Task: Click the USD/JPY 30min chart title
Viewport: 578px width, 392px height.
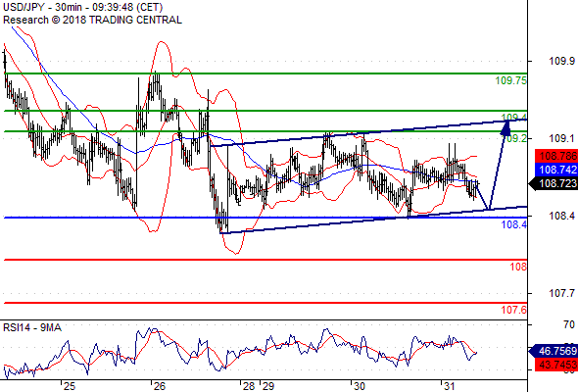Action: click(83, 7)
